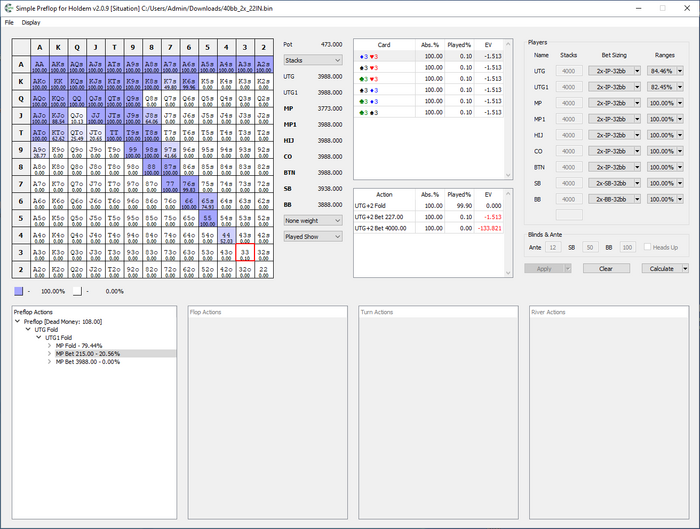
Task: Collapse the UTG1 Fold tree node
Action: pyautogui.click(x=39, y=337)
